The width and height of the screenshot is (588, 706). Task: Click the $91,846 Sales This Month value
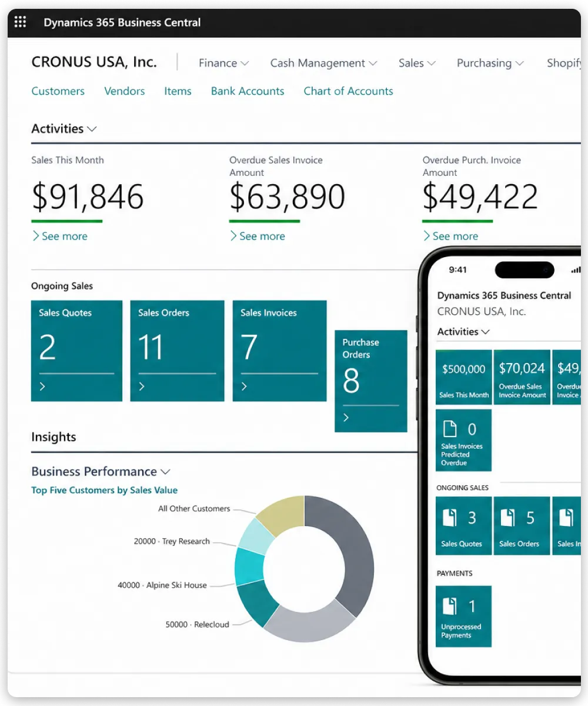coord(88,197)
